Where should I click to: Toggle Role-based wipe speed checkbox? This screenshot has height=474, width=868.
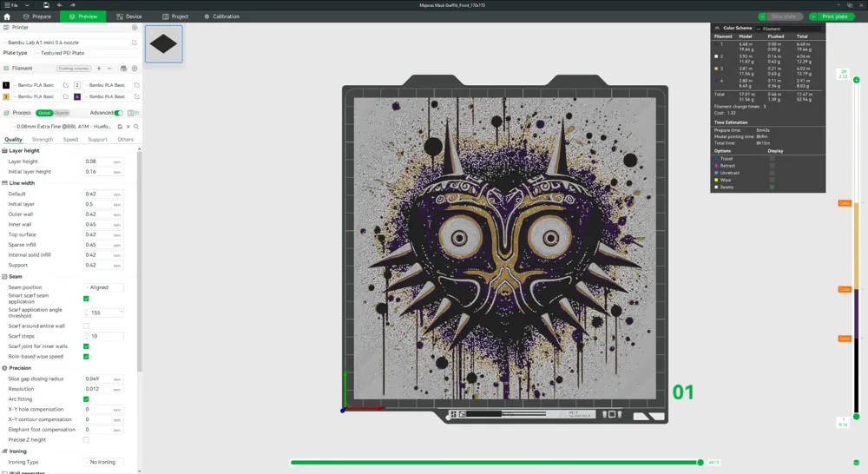(x=86, y=357)
